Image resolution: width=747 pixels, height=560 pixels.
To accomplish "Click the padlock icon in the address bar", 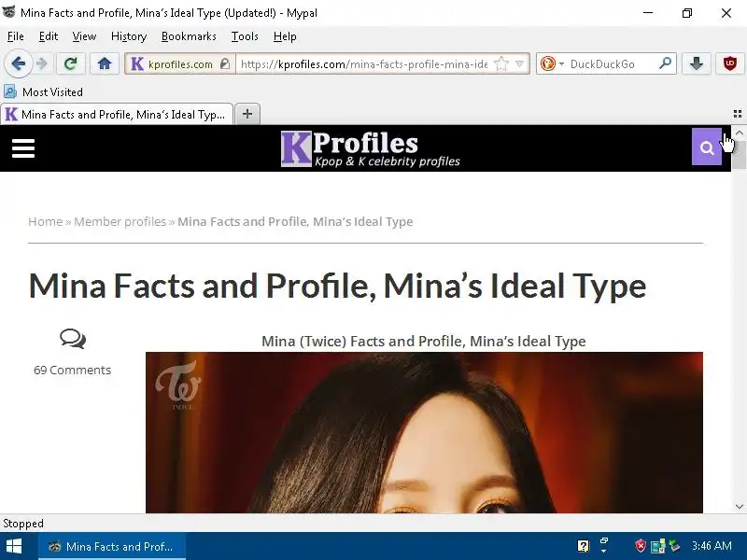I will (x=225, y=63).
